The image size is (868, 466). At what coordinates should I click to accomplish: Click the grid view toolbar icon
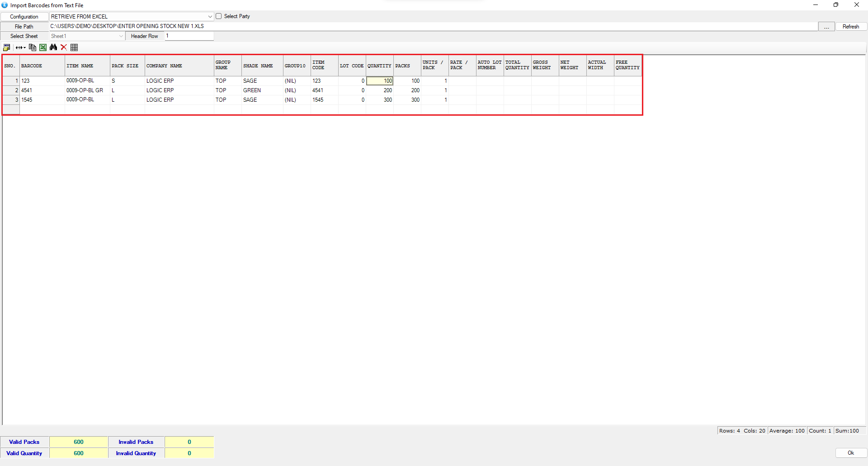(74, 47)
